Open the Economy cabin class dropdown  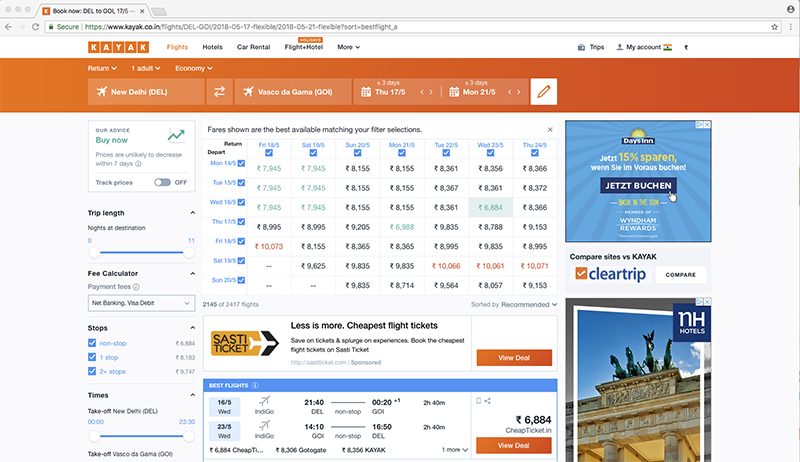[x=194, y=68]
